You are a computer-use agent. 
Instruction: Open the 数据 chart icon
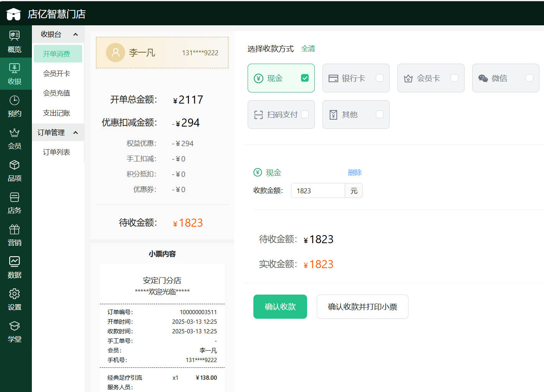pyautogui.click(x=15, y=262)
